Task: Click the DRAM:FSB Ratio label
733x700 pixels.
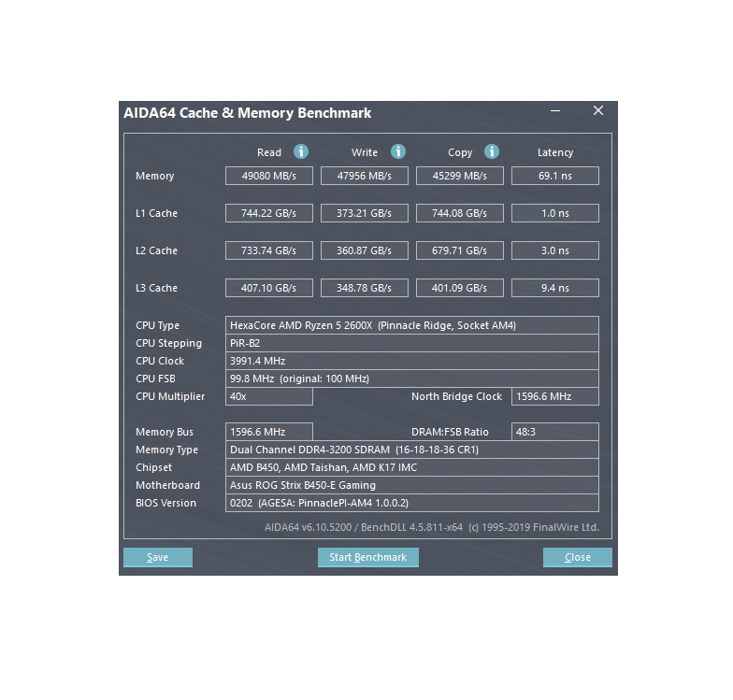Action: [450, 432]
